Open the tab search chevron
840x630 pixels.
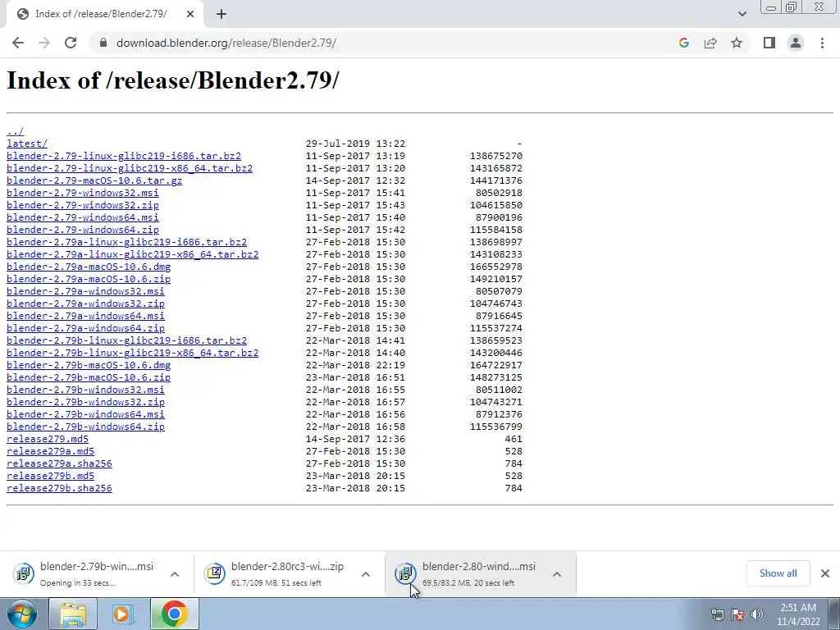[x=742, y=14]
